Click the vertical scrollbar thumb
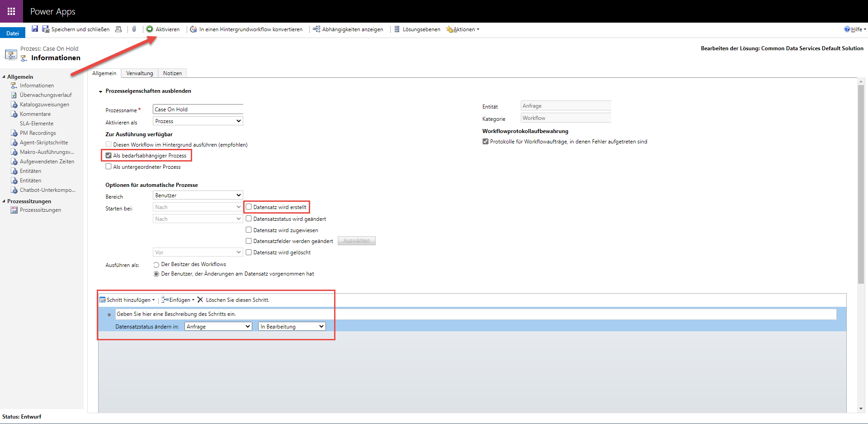 click(x=861, y=184)
